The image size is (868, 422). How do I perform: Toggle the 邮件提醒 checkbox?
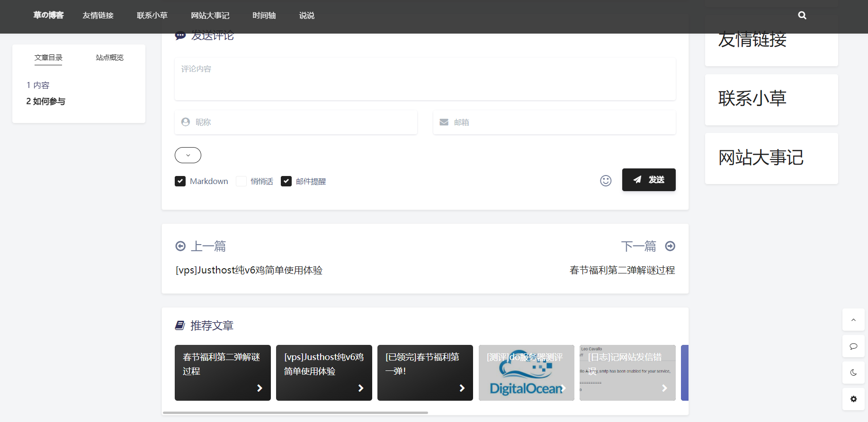point(286,181)
